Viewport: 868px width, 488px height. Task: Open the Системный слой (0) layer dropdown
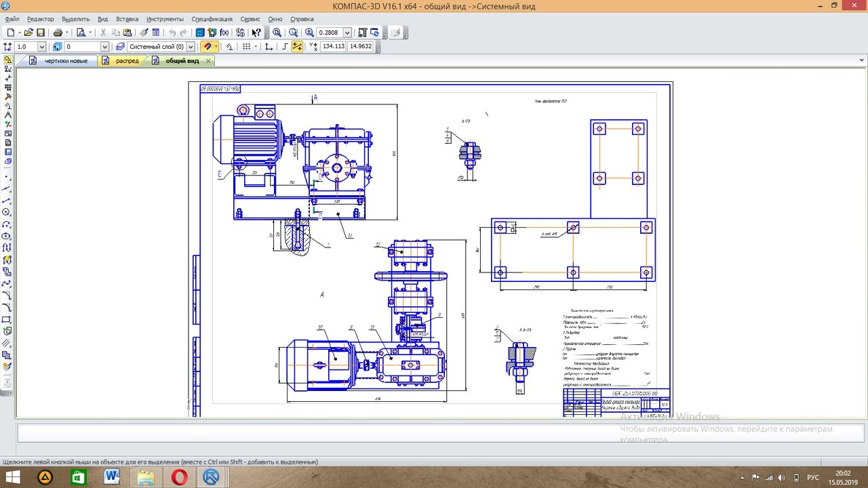[190, 47]
